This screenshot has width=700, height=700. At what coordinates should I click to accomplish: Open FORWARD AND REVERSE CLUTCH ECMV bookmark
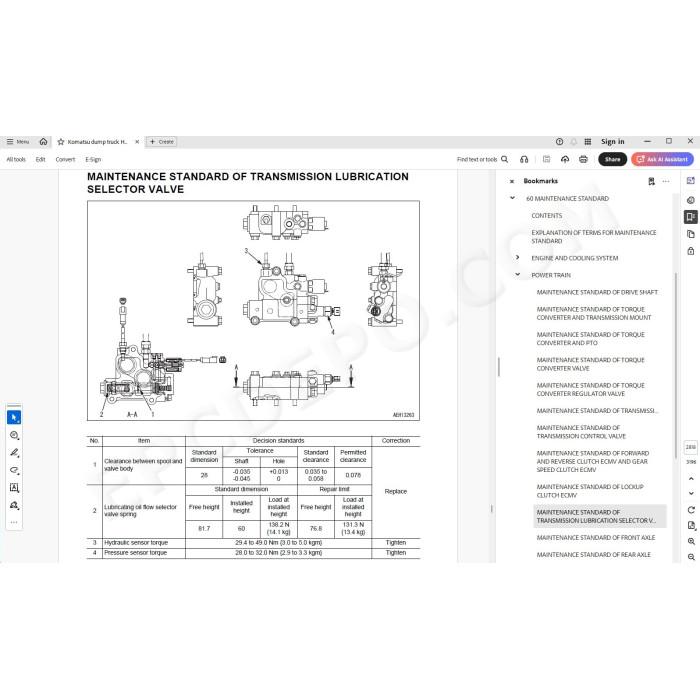[x=592, y=461]
